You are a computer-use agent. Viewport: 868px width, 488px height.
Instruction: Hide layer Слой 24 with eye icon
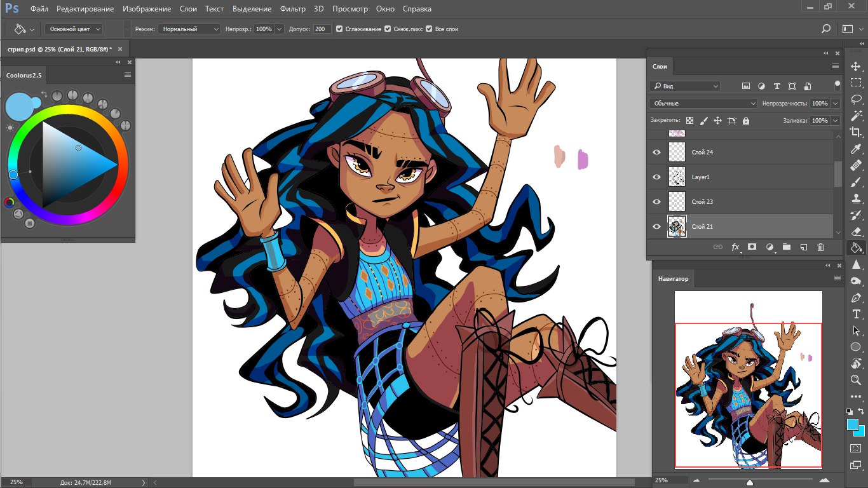click(x=656, y=152)
